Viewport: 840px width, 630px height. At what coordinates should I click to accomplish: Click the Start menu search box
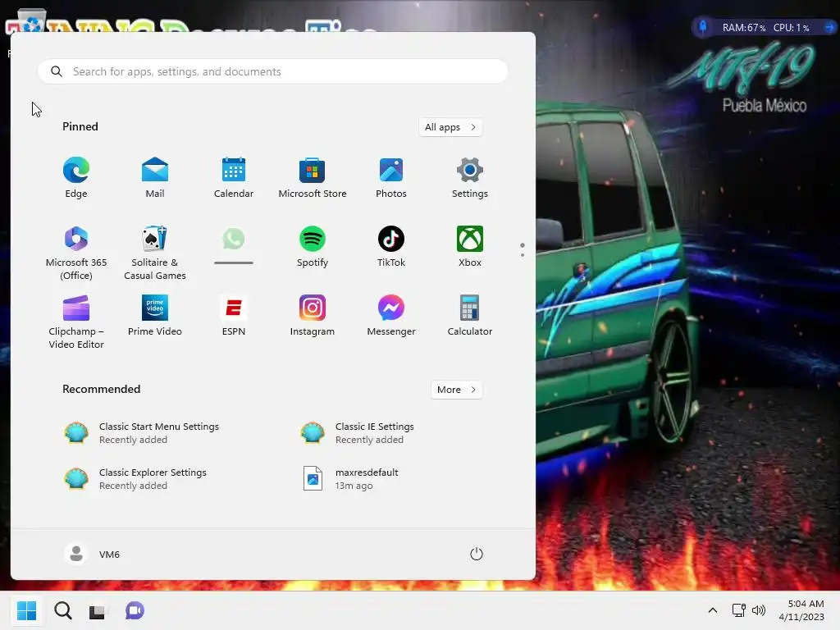click(272, 71)
